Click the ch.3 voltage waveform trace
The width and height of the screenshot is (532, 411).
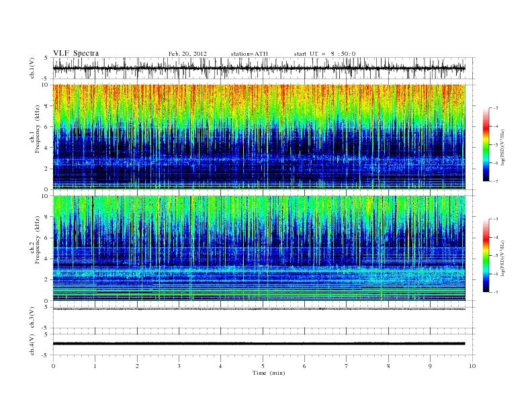259,309
